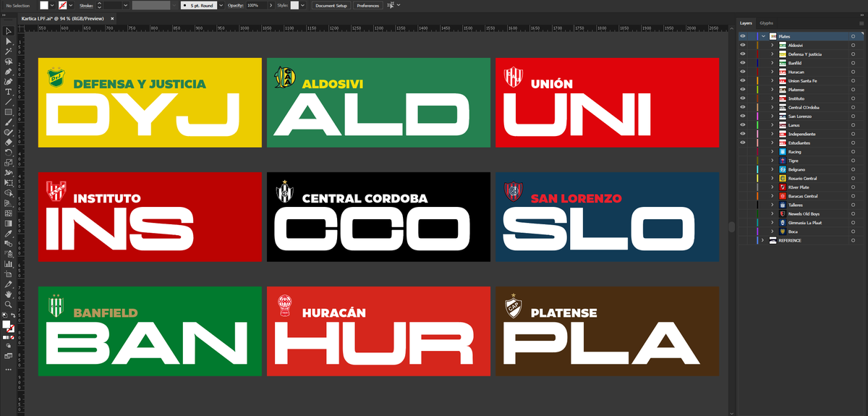The width and height of the screenshot is (868, 416).
Task: Select the Scale tool
Action: click(9, 163)
